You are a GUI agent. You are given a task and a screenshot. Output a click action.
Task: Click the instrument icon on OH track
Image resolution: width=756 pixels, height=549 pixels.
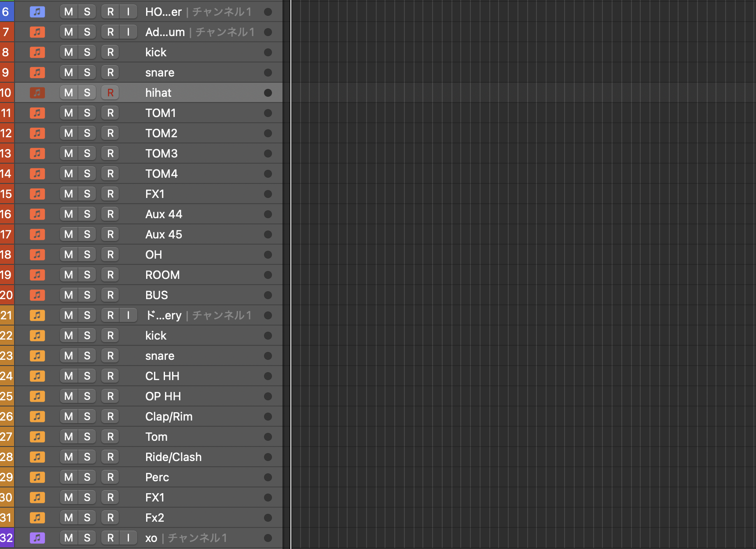(37, 255)
